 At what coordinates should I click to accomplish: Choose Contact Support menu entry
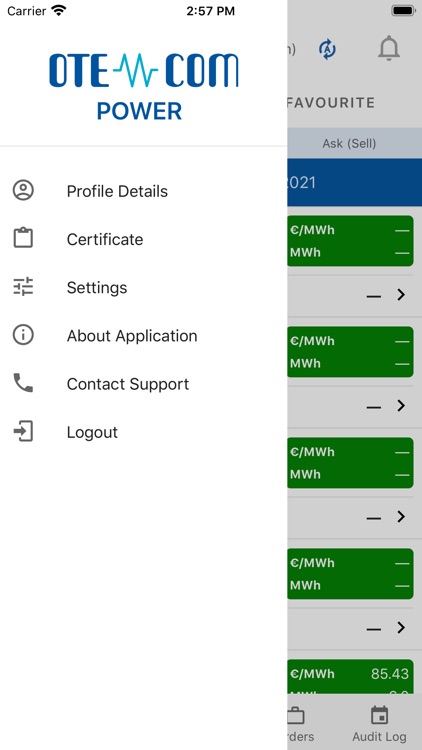[x=144, y=384]
